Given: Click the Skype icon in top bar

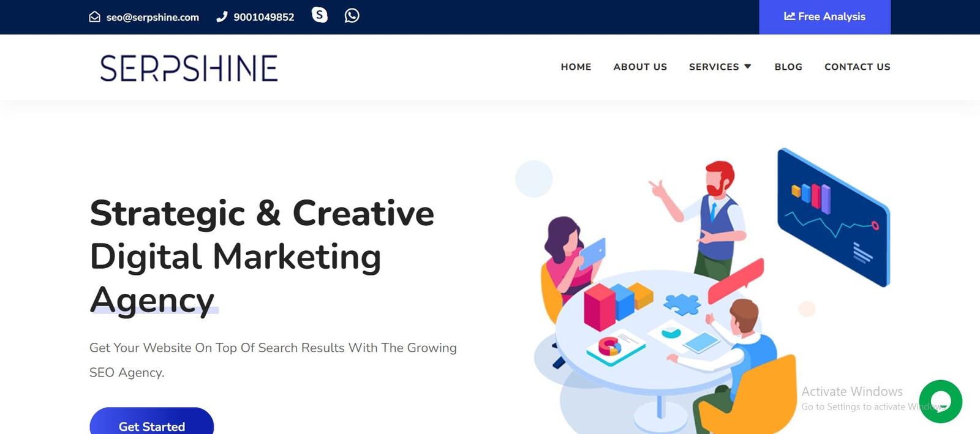Looking at the screenshot, I should point(319,15).
